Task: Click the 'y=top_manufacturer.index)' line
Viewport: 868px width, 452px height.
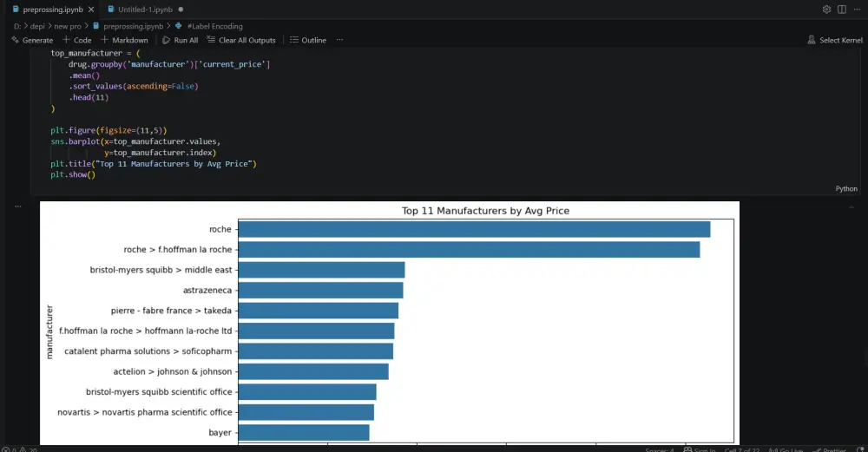Action: click(160, 153)
